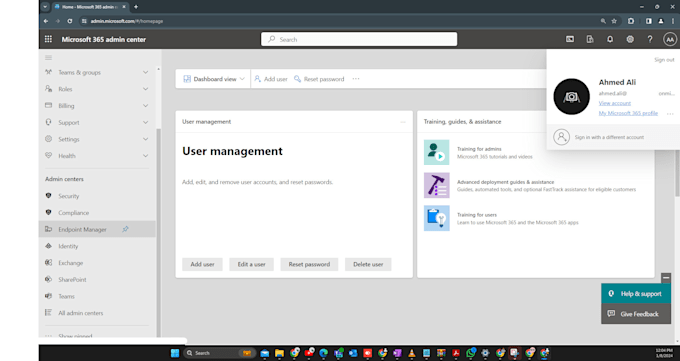680x361 pixels.
Task: Open a new browser tab
Action: 136,7
